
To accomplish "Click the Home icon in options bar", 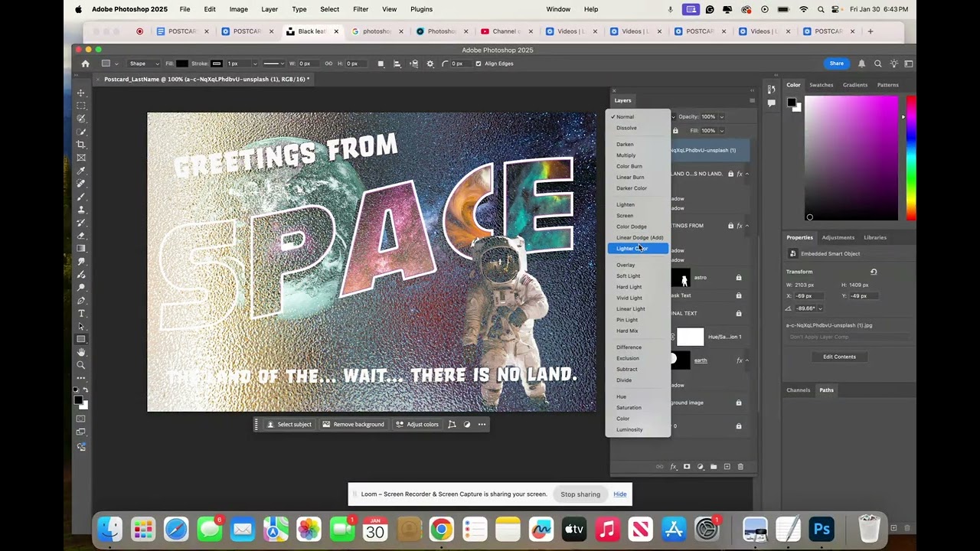I will [85, 64].
